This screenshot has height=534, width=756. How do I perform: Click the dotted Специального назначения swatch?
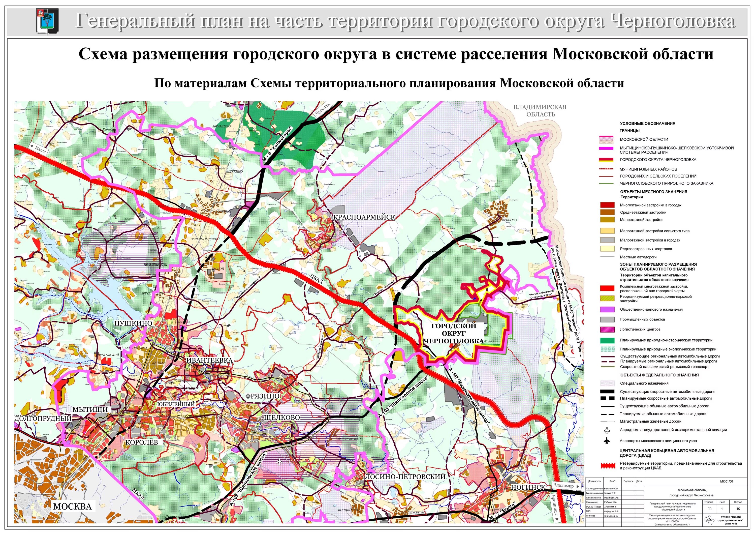[608, 383]
